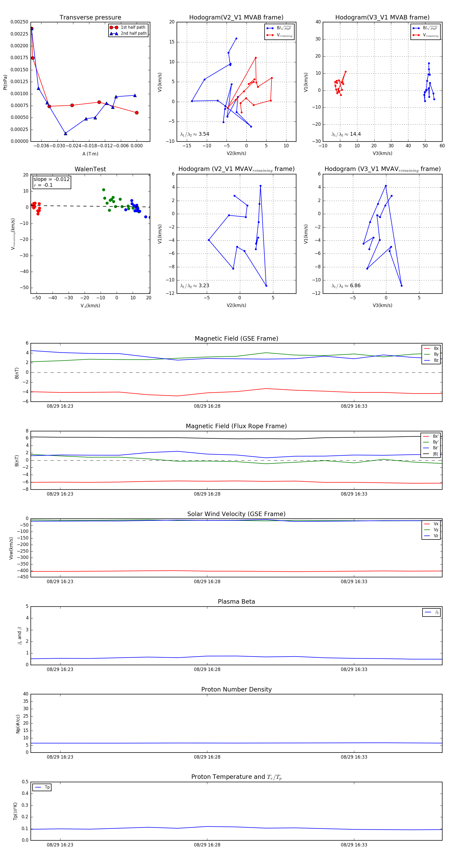Select the "Bx'" legend entry in Flux Rope plot
Image resolution: width=473 pixels, height=868 pixels.
[431, 436]
